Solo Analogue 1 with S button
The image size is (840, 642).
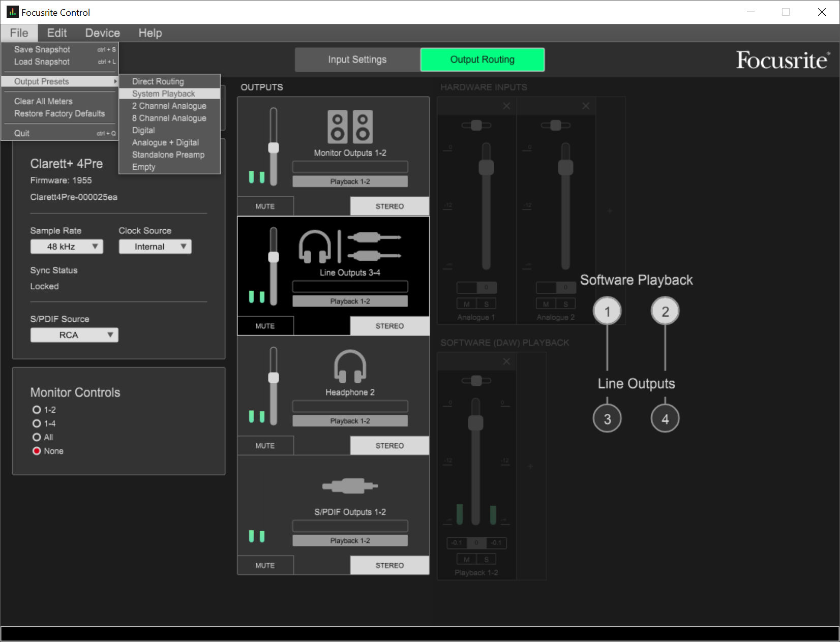click(487, 304)
